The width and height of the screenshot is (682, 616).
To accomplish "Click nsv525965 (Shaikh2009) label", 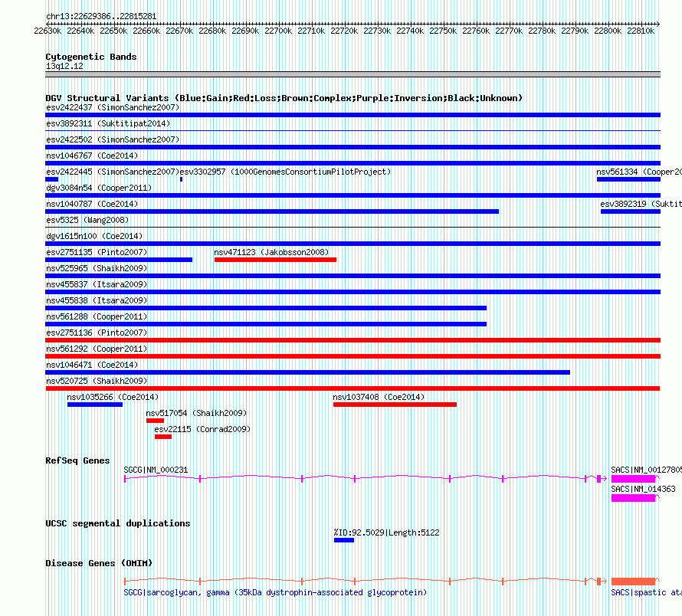I will pyautogui.click(x=97, y=268).
